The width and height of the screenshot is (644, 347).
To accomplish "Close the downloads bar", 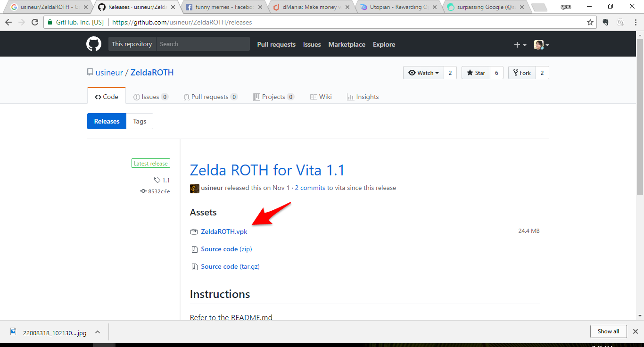I will 635,331.
